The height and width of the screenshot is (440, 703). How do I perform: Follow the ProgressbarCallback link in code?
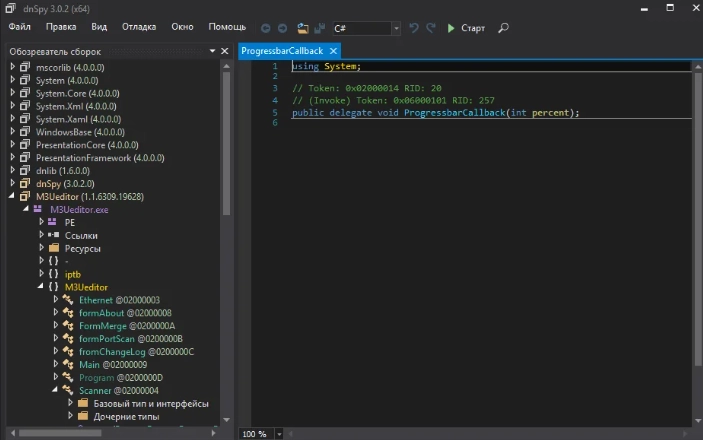455,113
